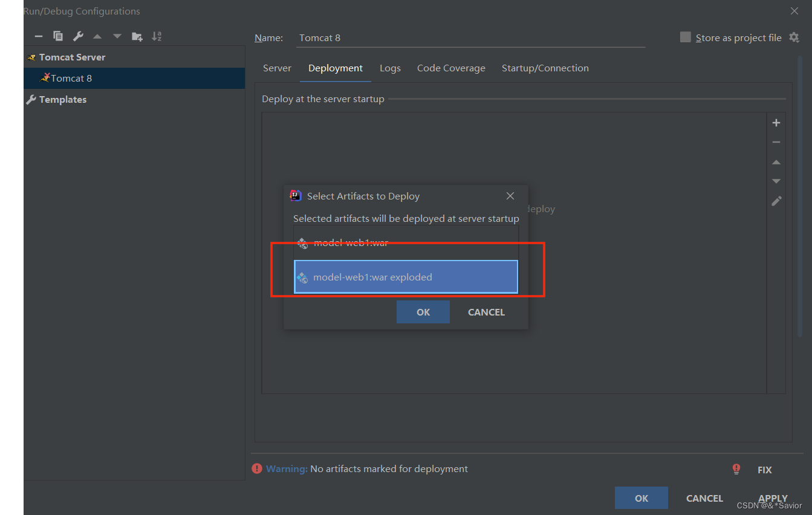812x515 pixels.
Task: Switch to the Deployment tab
Action: [336, 68]
